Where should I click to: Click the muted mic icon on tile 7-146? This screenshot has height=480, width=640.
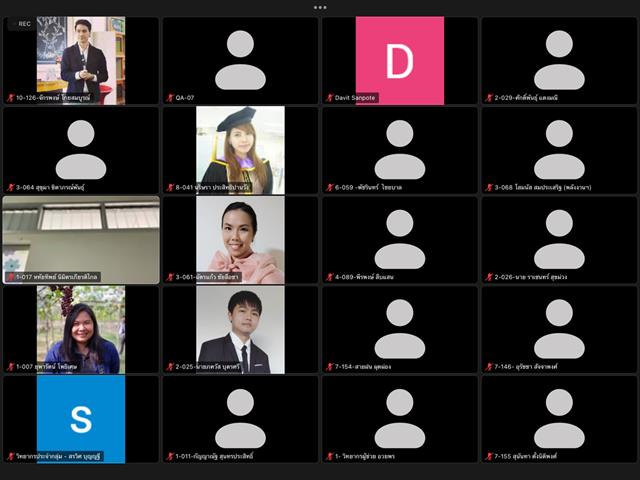click(x=489, y=367)
